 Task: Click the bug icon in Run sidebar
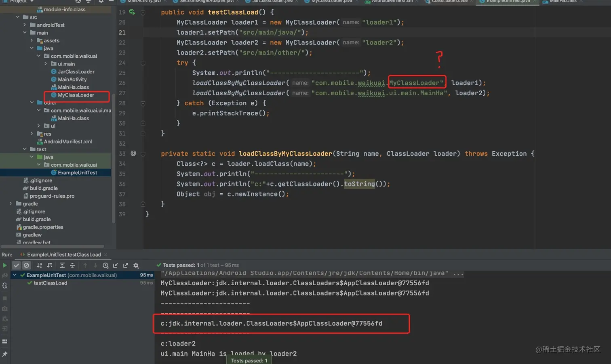click(x=5, y=319)
